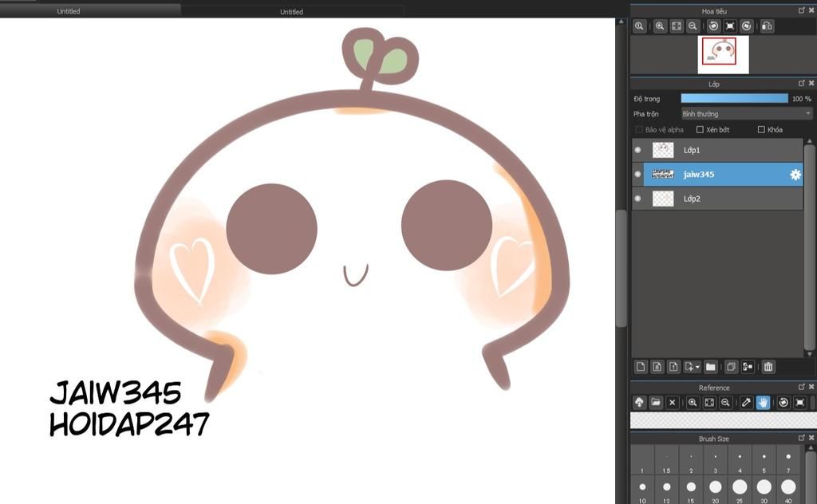
Task: Pick brush size 20
Action: pos(716,490)
